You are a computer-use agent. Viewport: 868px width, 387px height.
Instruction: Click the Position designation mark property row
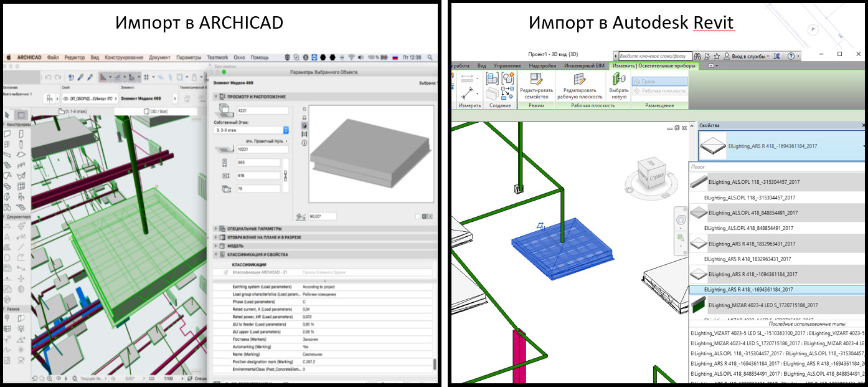pyautogui.click(x=324, y=361)
